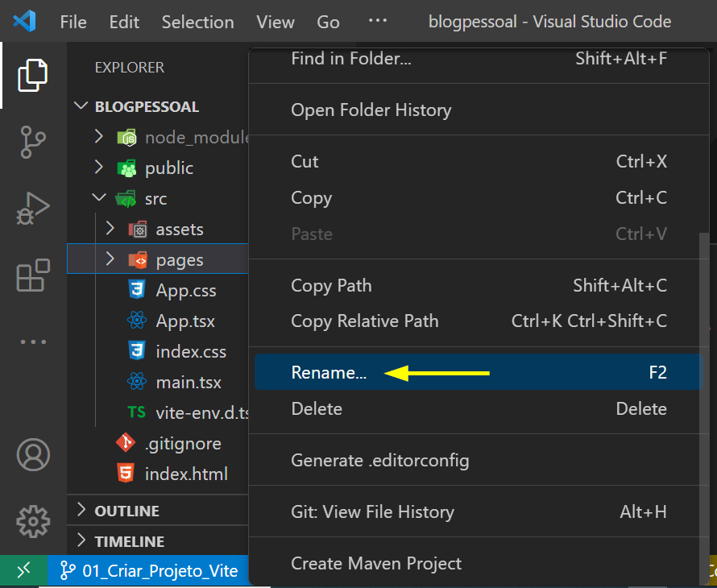Open the Manage gear settings

pyautogui.click(x=33, y=521)
